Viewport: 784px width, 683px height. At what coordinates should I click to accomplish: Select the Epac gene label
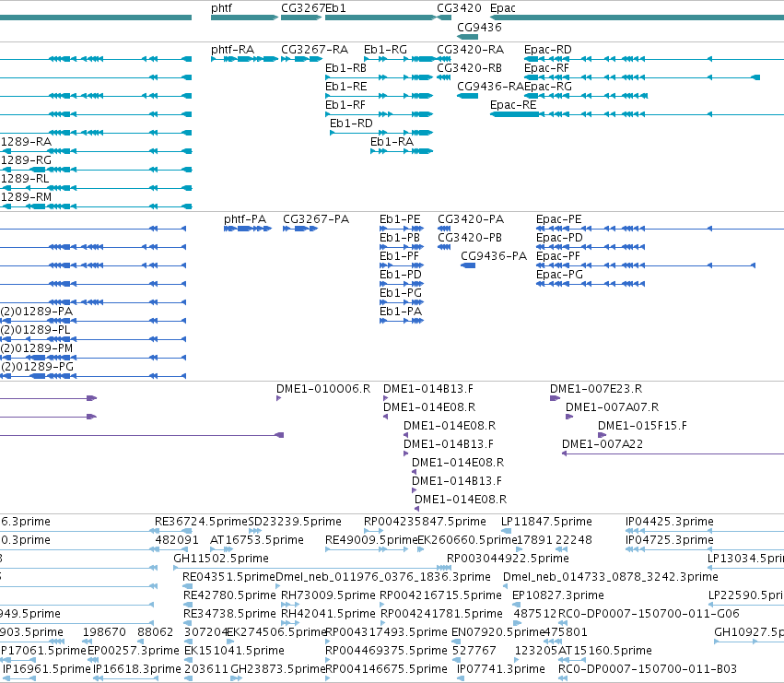click(x=502, y=8)
